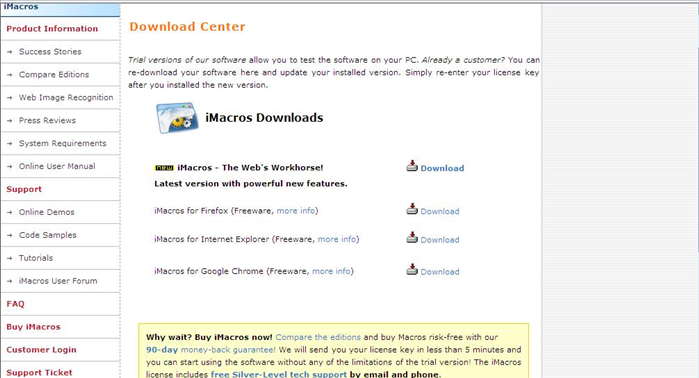Open Product Information in sidebar
Screen dimensions: 699x378
(52, 29)
